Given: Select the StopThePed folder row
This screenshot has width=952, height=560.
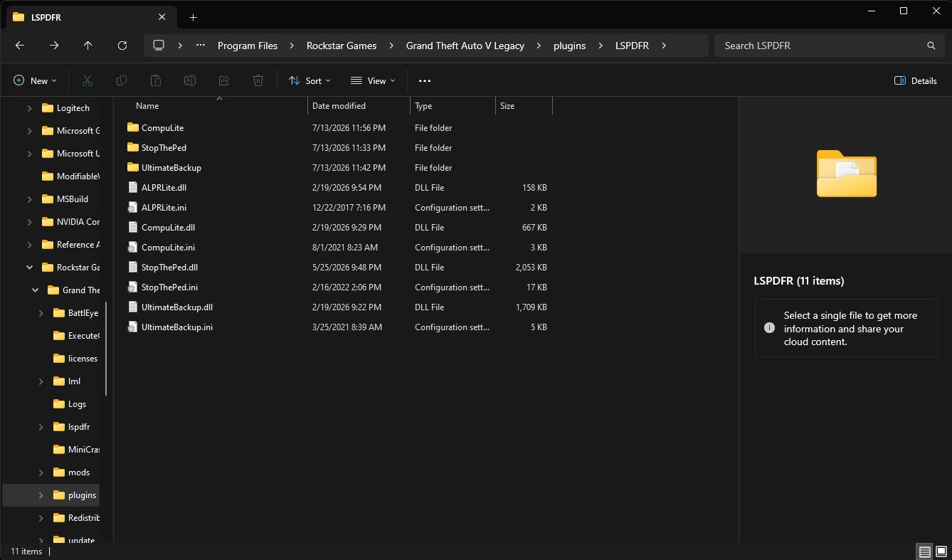Looking at the screenshot, I should (x=338, y=147).
